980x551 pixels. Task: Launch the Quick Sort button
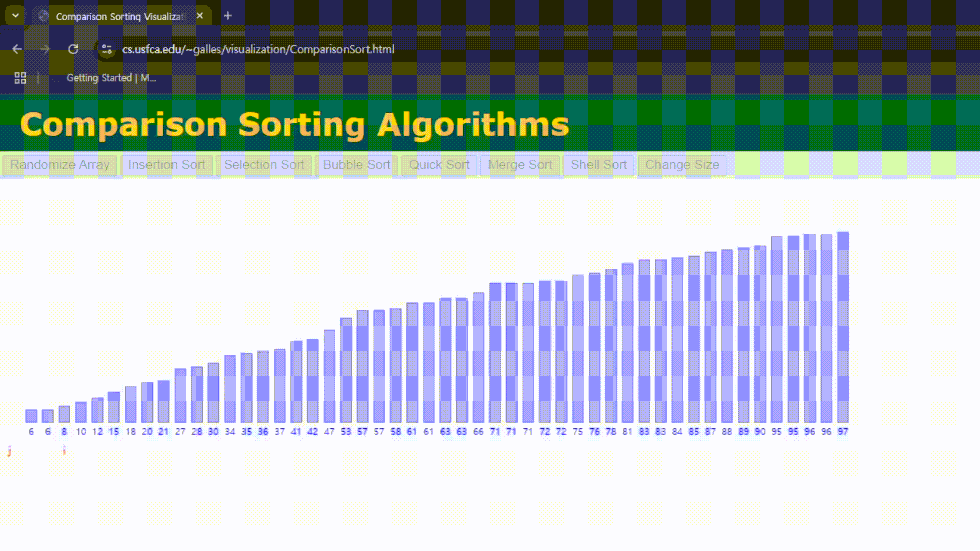point(439,165)
